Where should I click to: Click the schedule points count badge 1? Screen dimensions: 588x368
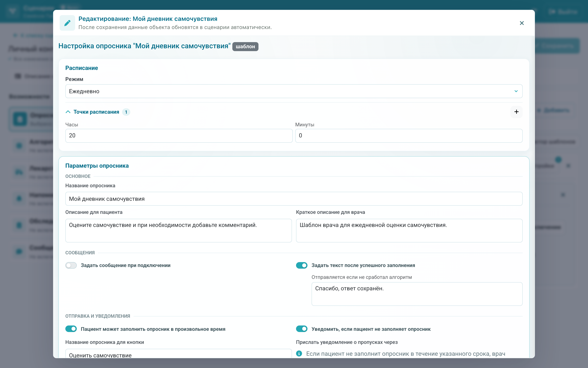point(126,112)
